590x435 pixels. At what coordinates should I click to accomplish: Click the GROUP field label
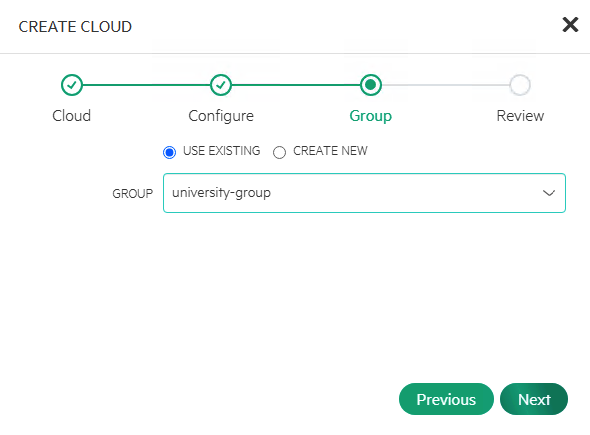132,194
